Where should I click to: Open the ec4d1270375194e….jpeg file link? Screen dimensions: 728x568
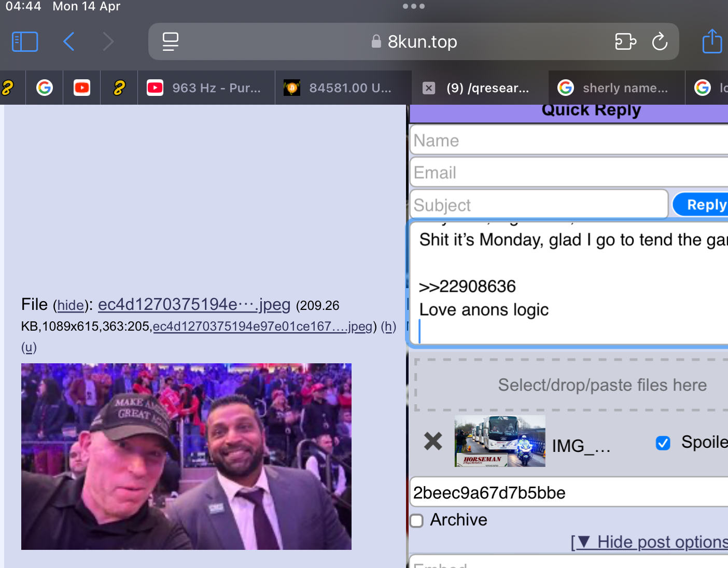[194, 305]
